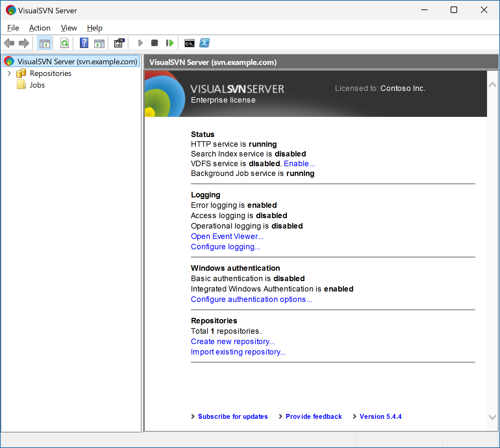This screenshot has width=500, height=448.
Task: Click the Jobs folder icon
Action: 21,85
